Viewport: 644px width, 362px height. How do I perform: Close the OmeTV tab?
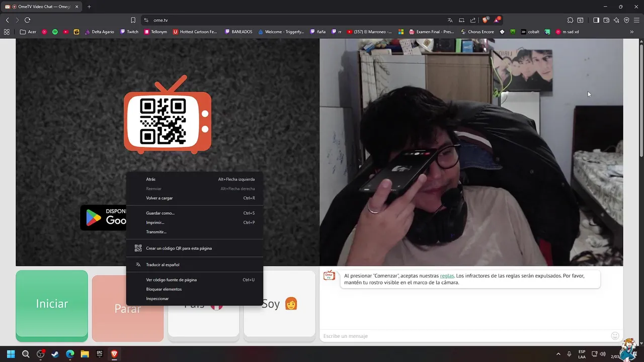click(76, 7)
